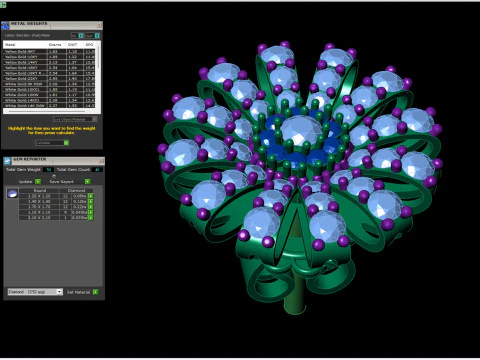The image size is (480, 360).
Task: Select the White Gold 14K PdW row
Action: [x=50, y=105]
